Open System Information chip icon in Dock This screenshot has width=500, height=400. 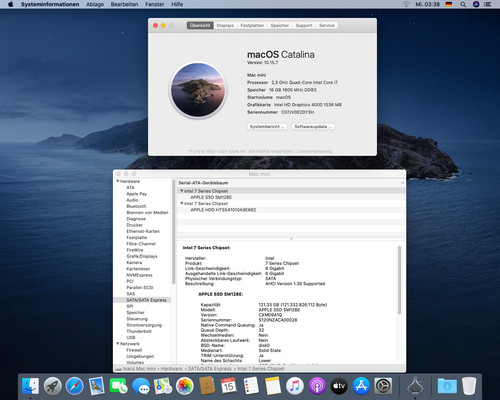coord(415,386)
